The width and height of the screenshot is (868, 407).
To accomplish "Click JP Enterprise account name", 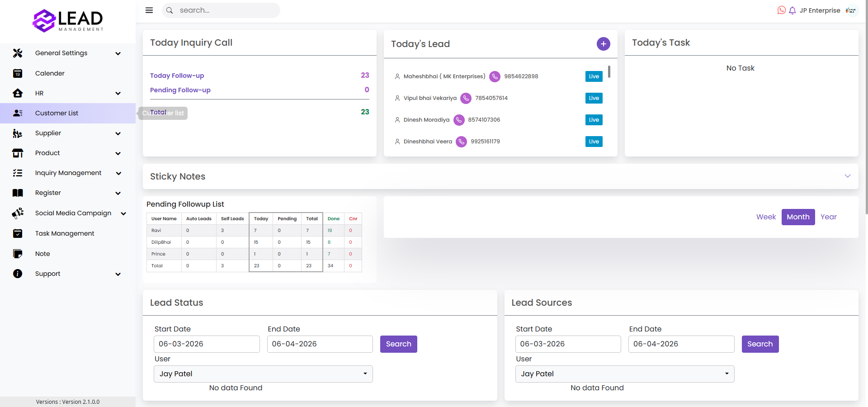I will (820, 10).
